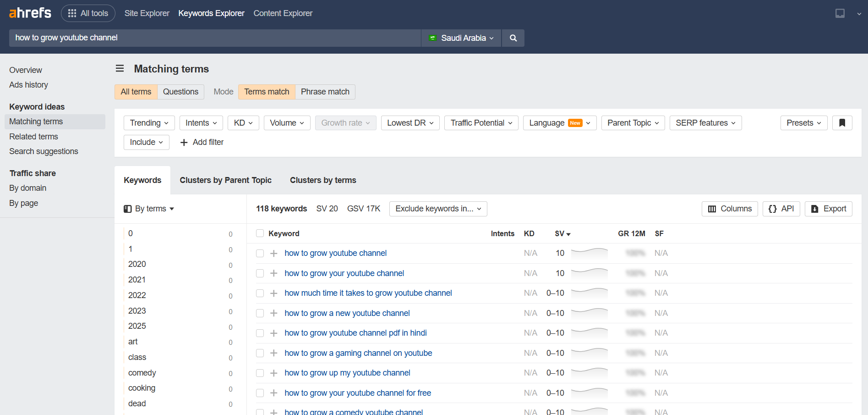The width and height of the screenshot is (868, 415).
Task: Add 'pdf in hindi' keyword to list
Action: (x=273, y=333)
